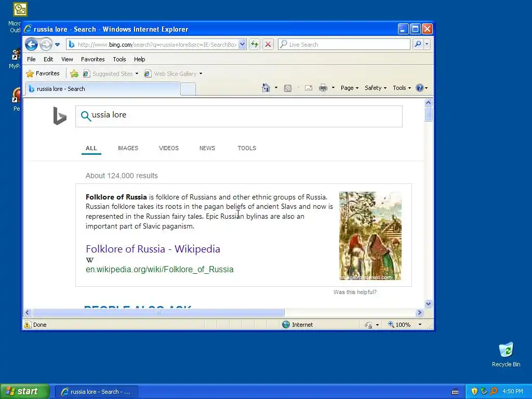532x399 pixels.
Task: Refresh the page with green arrows icon
Action: (x=255, y=45)
